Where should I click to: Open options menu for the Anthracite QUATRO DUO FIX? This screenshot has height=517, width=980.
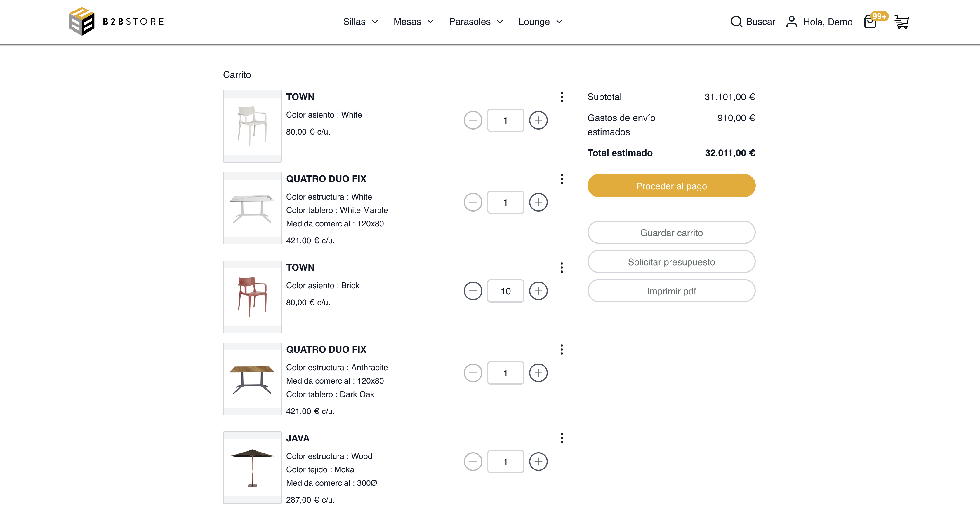562,349
